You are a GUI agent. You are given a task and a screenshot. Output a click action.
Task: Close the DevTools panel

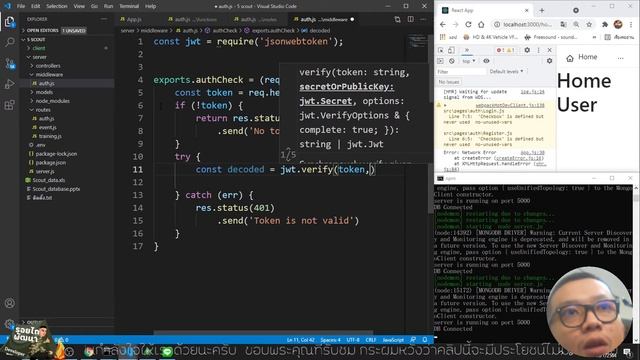tap(549, 50)
